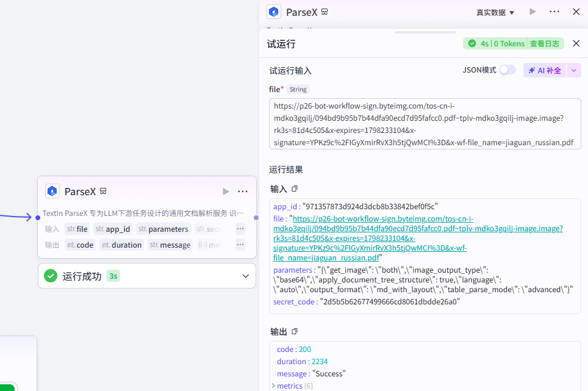Select the int. code output tag
Screen dimensions: 588x391
[81, 245]
